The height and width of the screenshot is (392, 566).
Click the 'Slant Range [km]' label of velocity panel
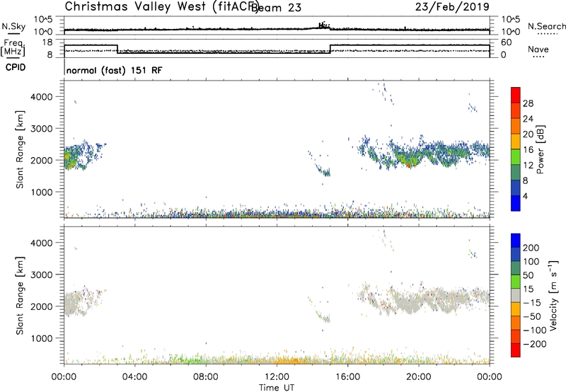pos(20,296)
